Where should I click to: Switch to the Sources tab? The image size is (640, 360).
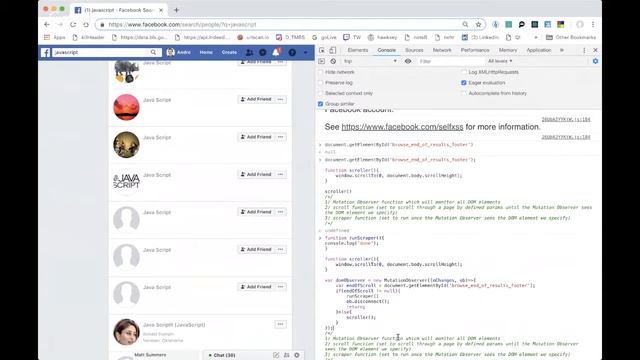coord(414,50)
